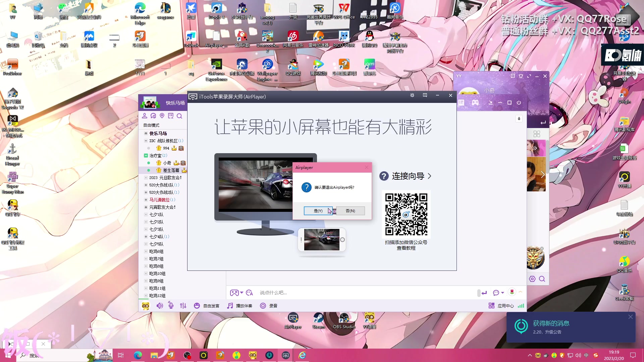Expand the 520大作战2队 channel
This screenshot has height=362, width=644.
[146, 192]
